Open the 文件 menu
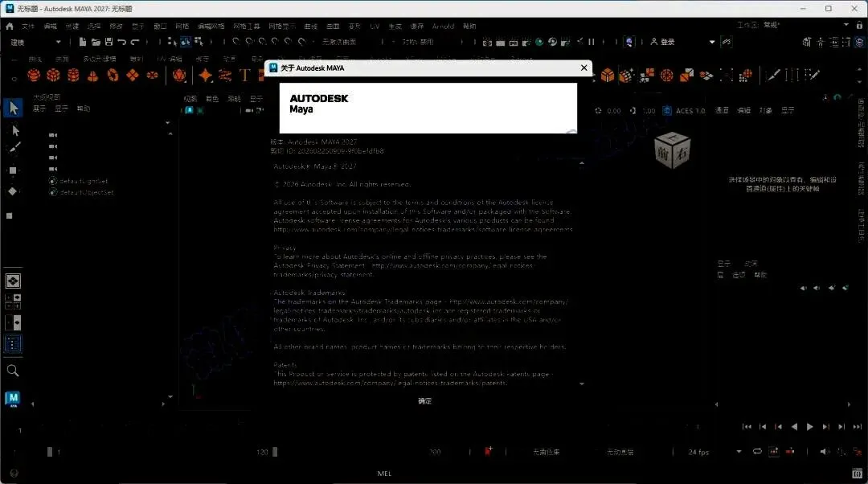The image size is (868, 484). (x=27, y=26)
